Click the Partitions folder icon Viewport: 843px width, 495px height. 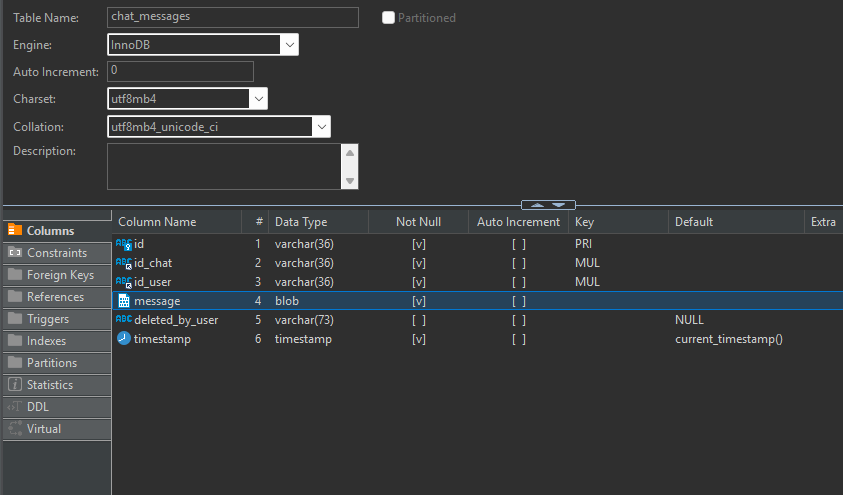click(x=15, y=363)
